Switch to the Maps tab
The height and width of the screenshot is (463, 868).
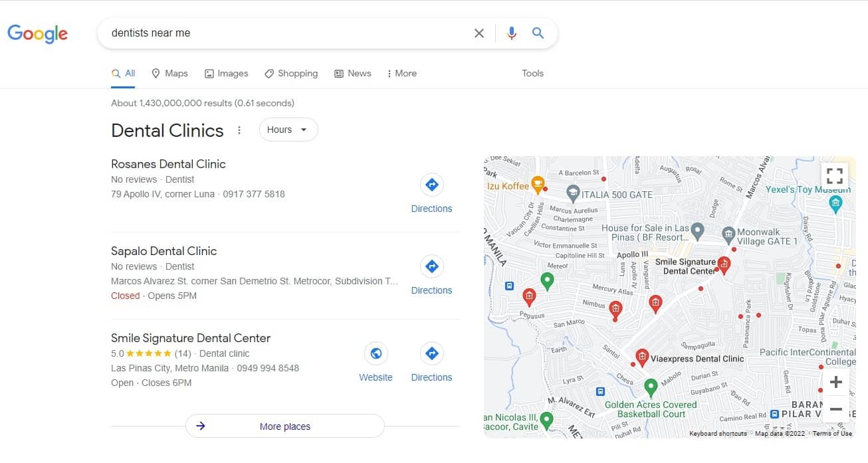(x=169, y=74)
